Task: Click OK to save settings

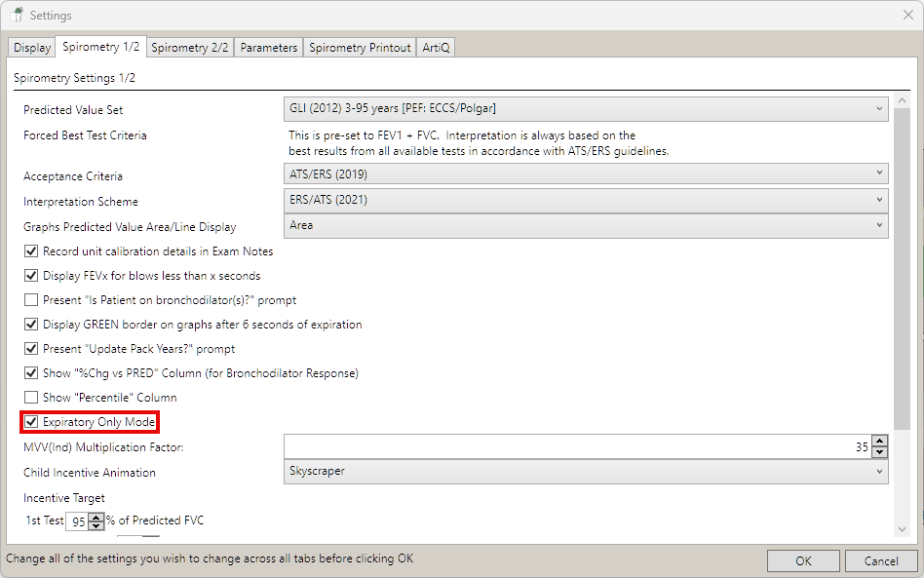Action: 803,561
